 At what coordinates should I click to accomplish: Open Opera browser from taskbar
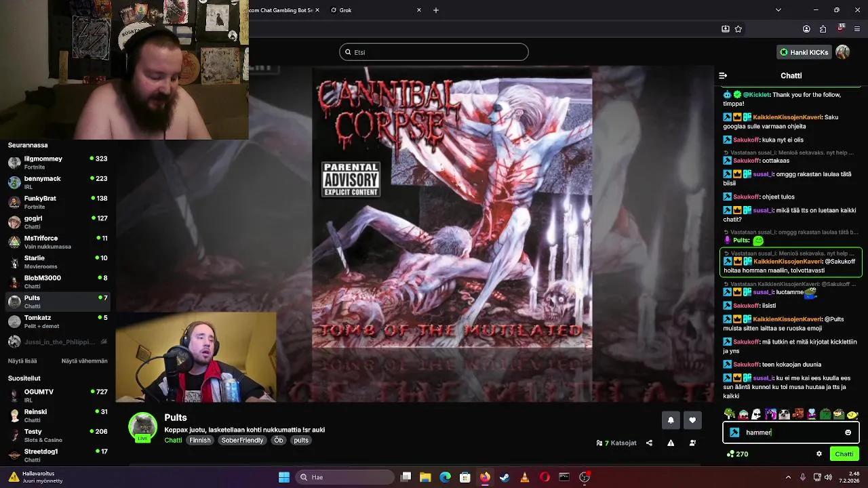pyautogui.click(x=545, y=477)
